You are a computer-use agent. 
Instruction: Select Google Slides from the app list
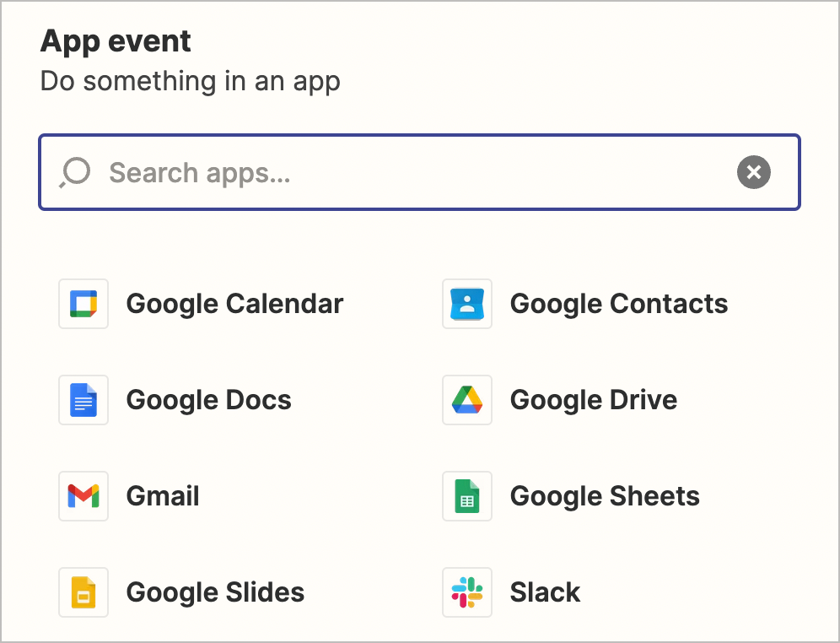point(215,592)
